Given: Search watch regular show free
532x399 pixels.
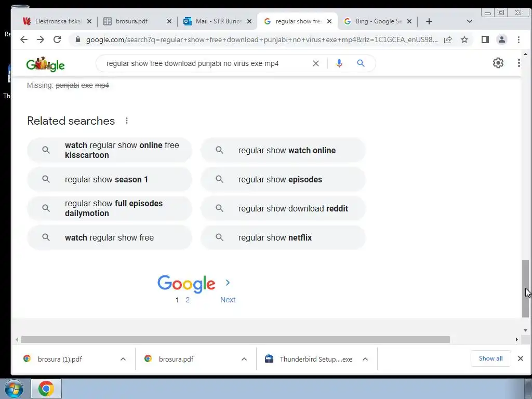Looking at the screenshot, I should tap(110, 237).
